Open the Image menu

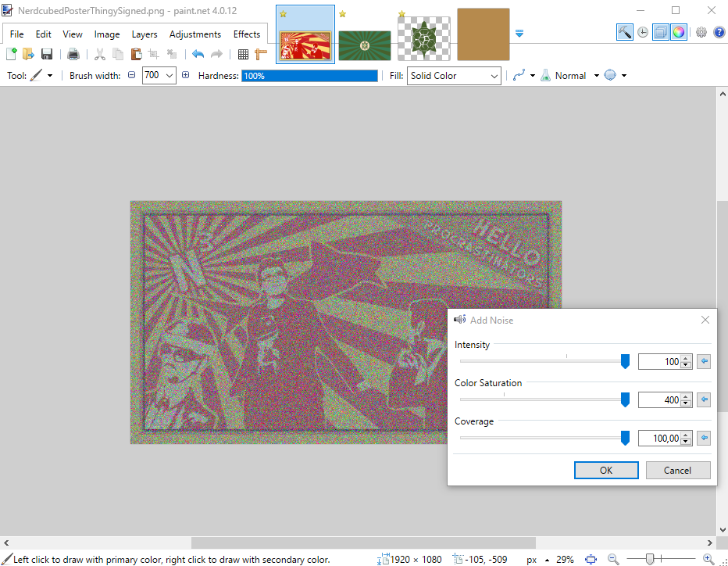tap(107, 34)
